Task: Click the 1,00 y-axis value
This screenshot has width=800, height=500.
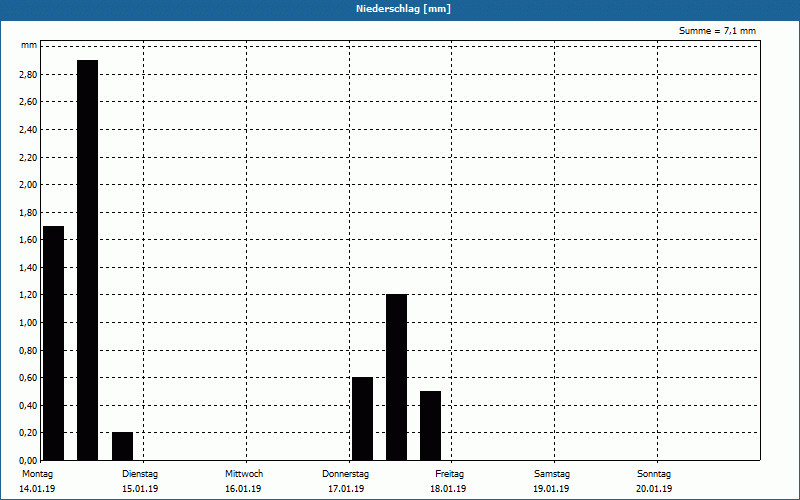Action: (28, 322)
